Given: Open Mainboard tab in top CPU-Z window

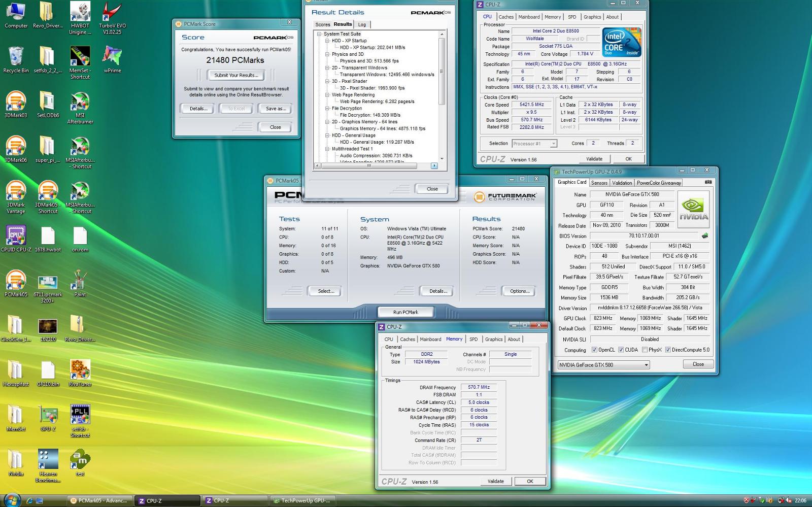Looking at the screenshot, I should [529, 17].
